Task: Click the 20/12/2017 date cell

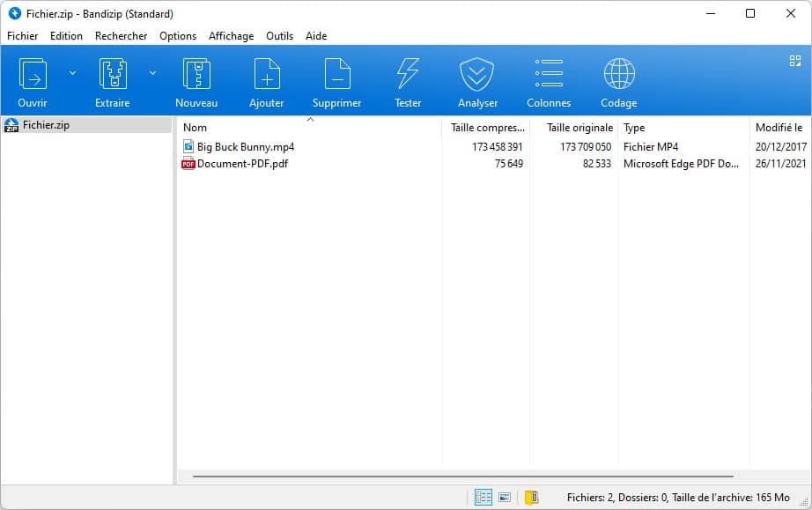Action: 781,146
